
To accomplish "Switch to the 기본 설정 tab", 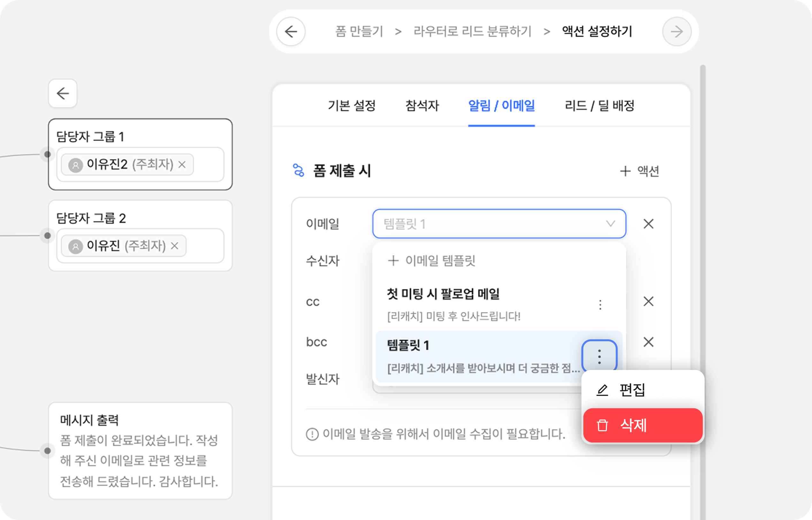I will pyautogui.click(x=352, y=106).
